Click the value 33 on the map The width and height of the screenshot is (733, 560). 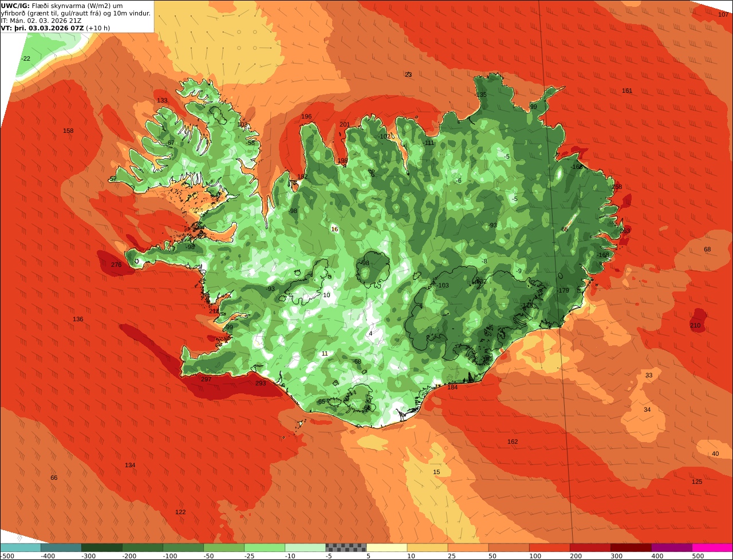[x=649, y=375]
